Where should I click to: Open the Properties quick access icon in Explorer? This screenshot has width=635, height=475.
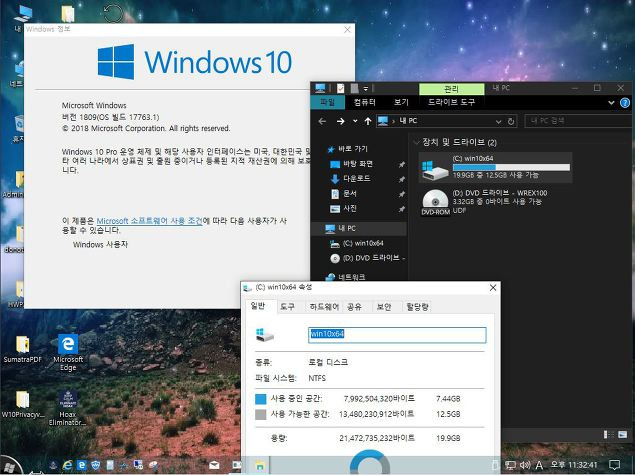[x=341, y=88]
